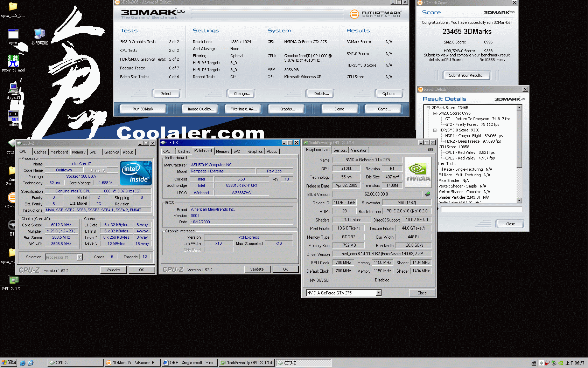Screen dimensions: 588x368
Task: Open the safely remove hardware tray icon
Action: pyautogui.click(x=554, y=363)
